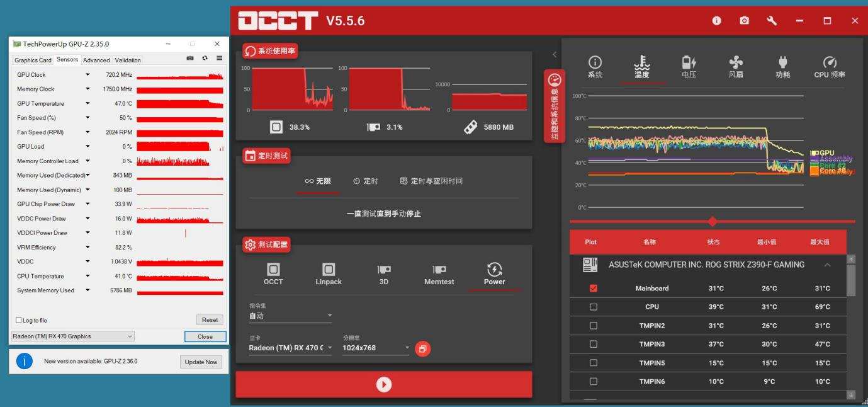
Task: Open GPU-Z graphics card selector dropdown
Action: tap(73, 336)
